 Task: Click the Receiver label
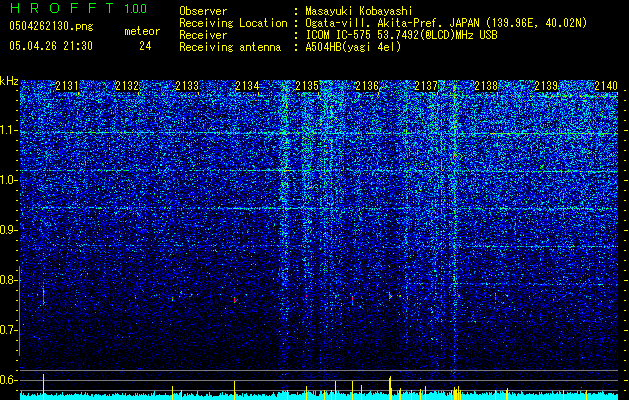[x=203, y=35]
